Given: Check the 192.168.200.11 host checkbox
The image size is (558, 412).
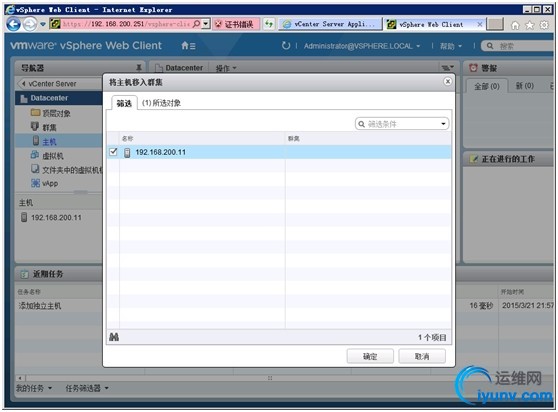Looking at the screenshot, I should (113, 152).
